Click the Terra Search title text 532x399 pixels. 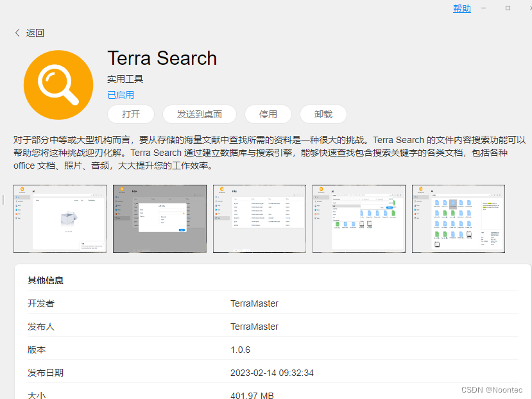pyautogui.click(x=162, y=58)
